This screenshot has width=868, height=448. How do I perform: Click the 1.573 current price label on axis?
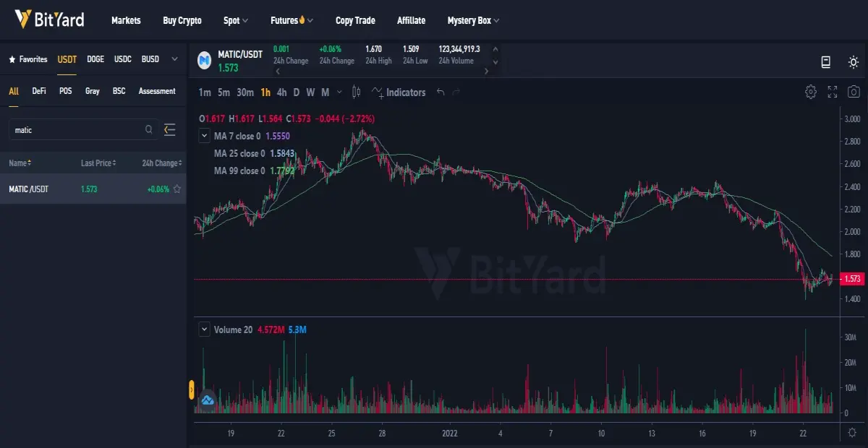click(x=852, y=278)
